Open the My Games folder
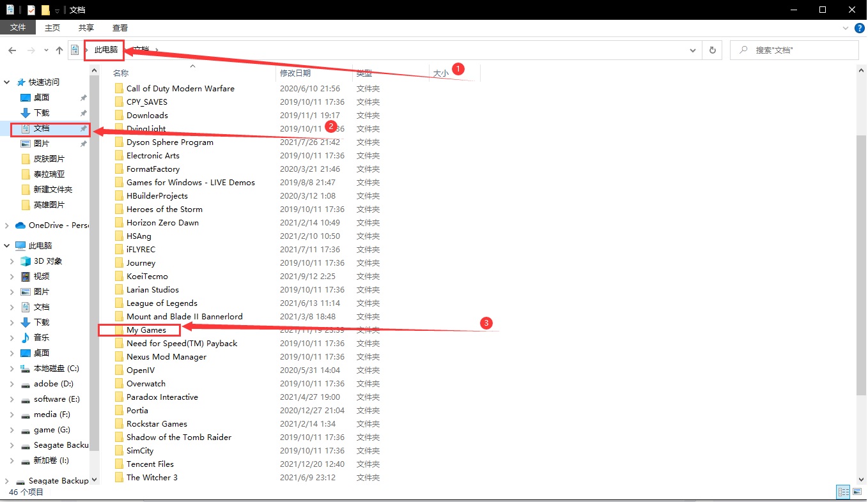The image size is (868, 502). 146,330
